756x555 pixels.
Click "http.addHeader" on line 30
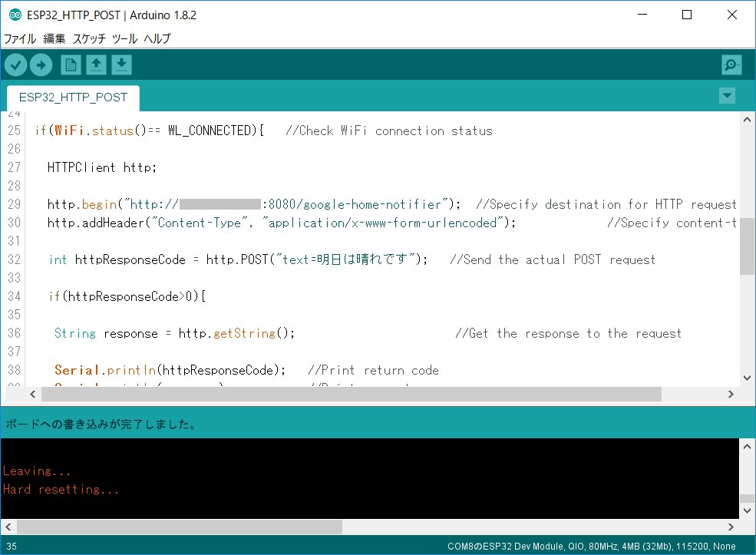pyautogui.click(x=95, y=223)
